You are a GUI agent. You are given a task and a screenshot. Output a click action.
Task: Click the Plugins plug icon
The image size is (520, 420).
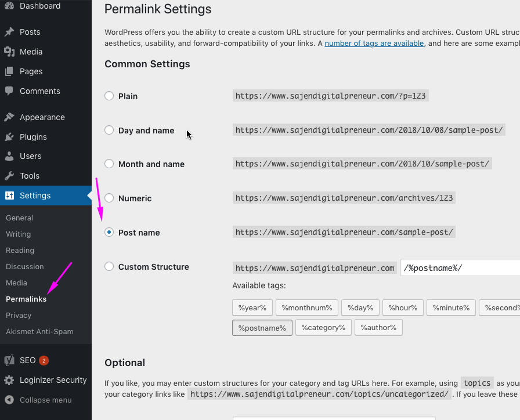coord(9,137)
